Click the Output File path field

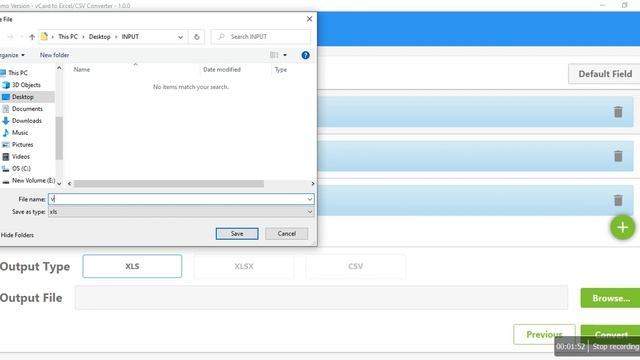pyautogui.click(x=321, y=298)
